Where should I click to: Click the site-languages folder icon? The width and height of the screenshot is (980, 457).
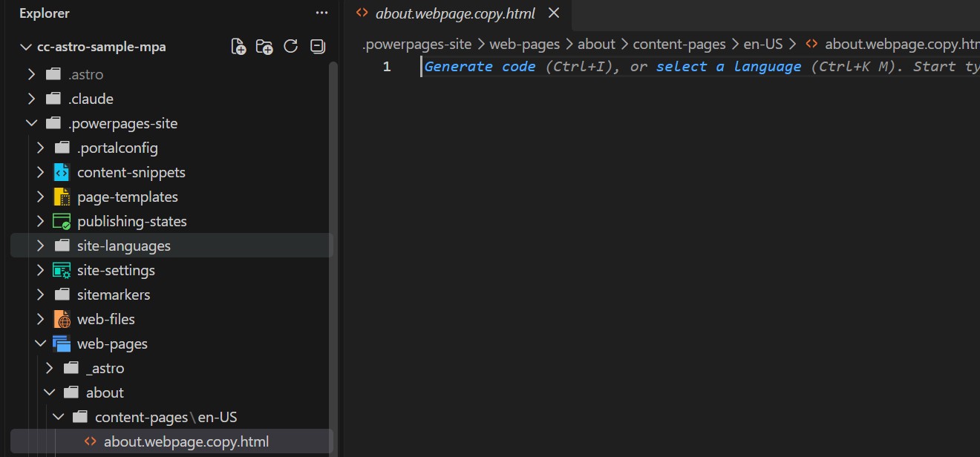click(x=62, y=246)
